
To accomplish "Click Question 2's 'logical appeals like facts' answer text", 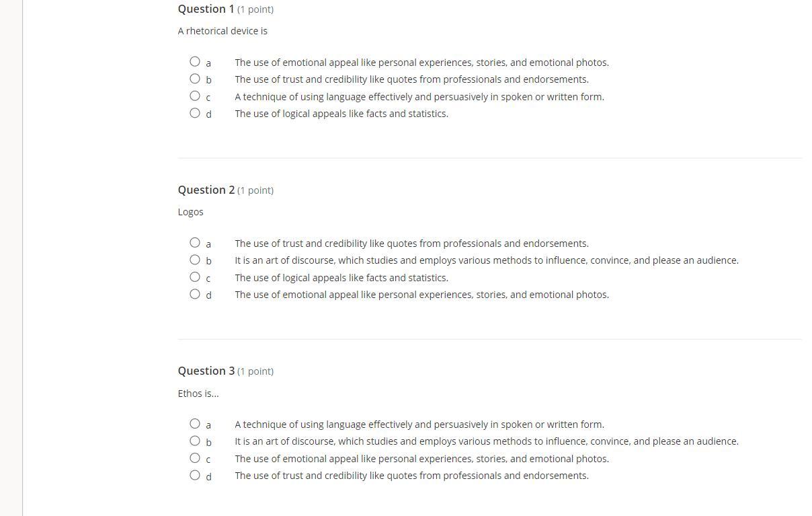I will [341, 278].
